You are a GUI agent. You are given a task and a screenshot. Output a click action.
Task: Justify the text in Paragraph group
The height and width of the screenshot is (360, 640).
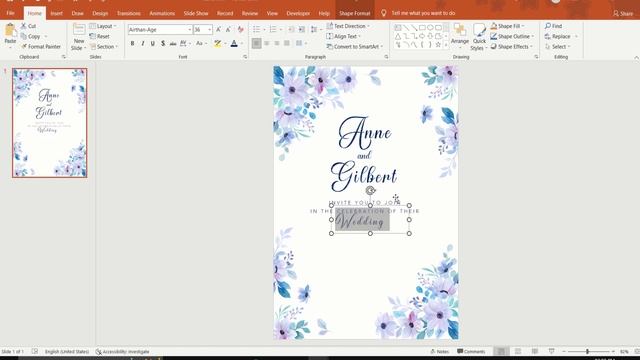point(287,43)
